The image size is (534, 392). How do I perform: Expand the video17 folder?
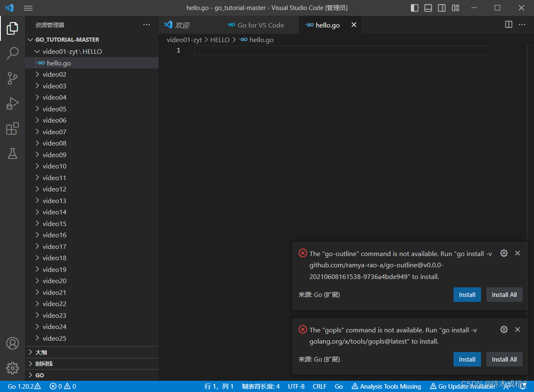point(92,246)
